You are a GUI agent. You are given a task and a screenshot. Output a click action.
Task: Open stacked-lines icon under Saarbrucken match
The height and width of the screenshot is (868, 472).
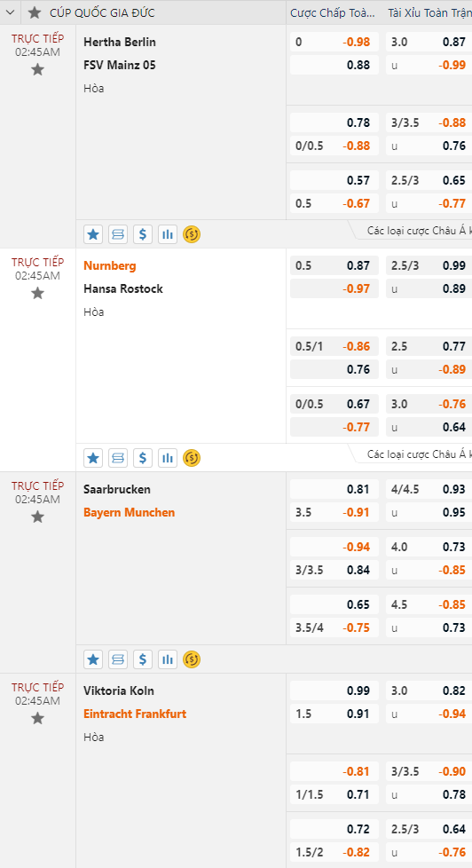tap(118, 659)
